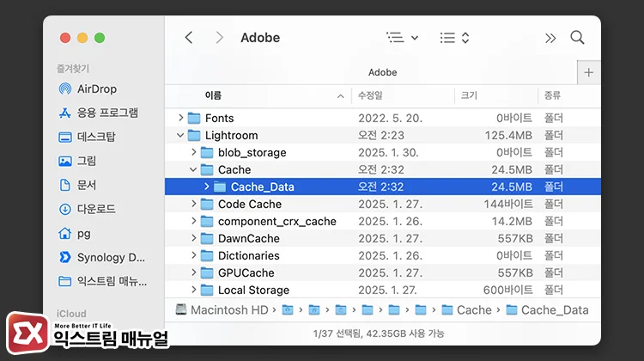Open the group-by sorting menu
Screen dimensions: 644x361
(454, 38)
